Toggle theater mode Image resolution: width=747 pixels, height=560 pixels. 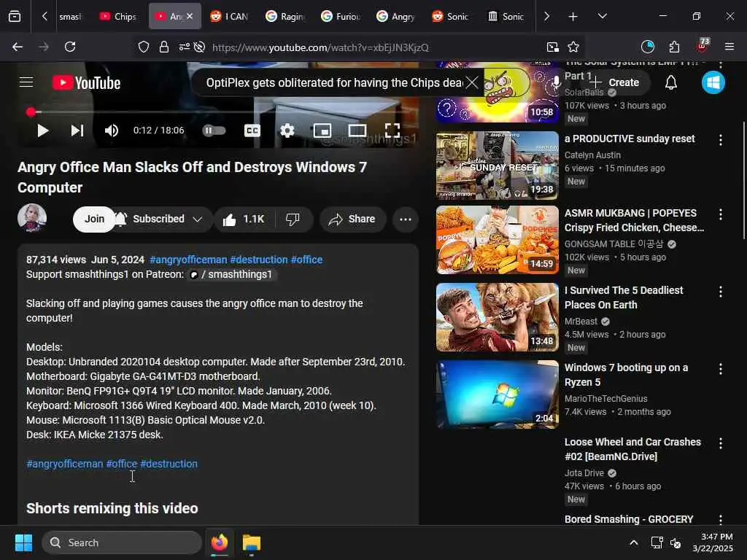pos(357,131)
